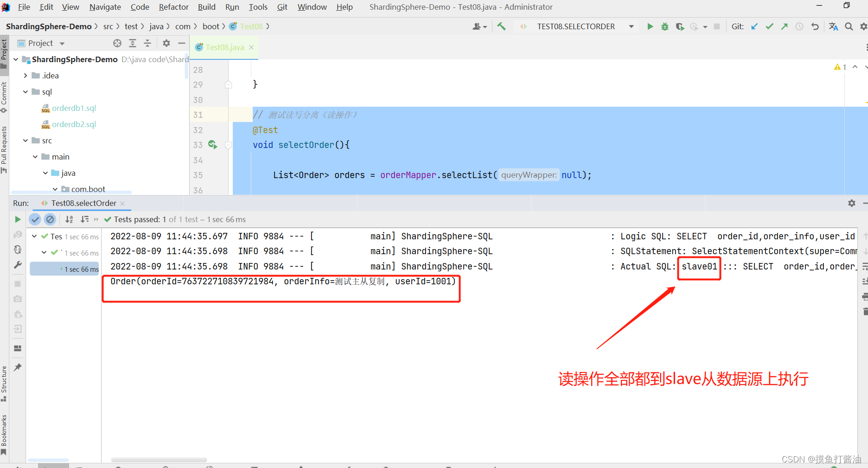Sort tests by duration icon

84,219
